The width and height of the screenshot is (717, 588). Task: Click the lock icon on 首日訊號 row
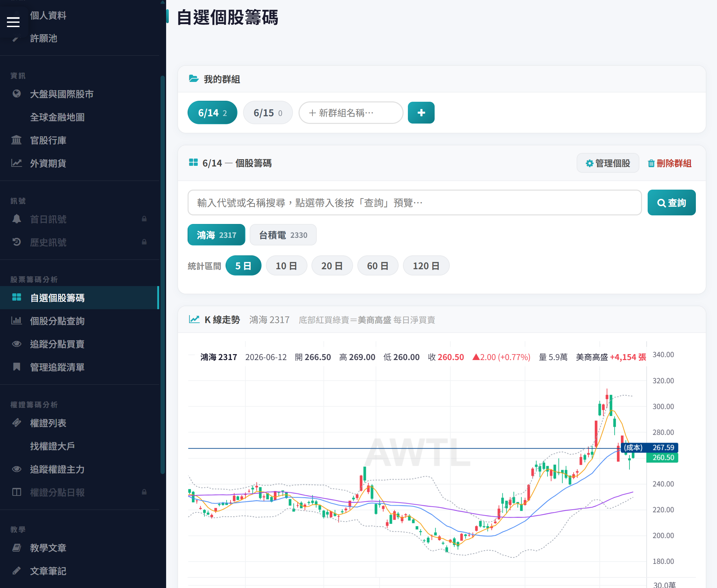144,219
